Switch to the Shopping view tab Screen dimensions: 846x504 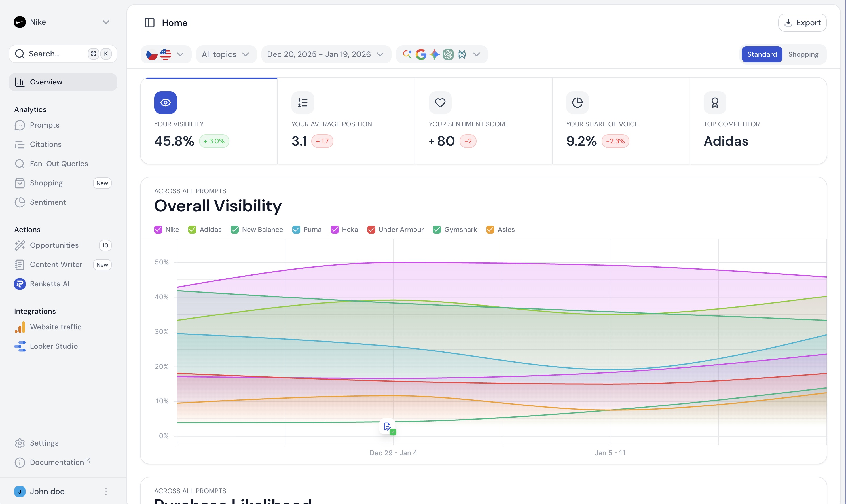[803, 54]
